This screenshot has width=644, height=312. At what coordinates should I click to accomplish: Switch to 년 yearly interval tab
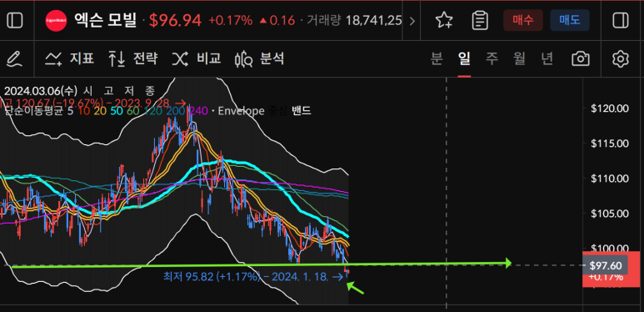547,59
